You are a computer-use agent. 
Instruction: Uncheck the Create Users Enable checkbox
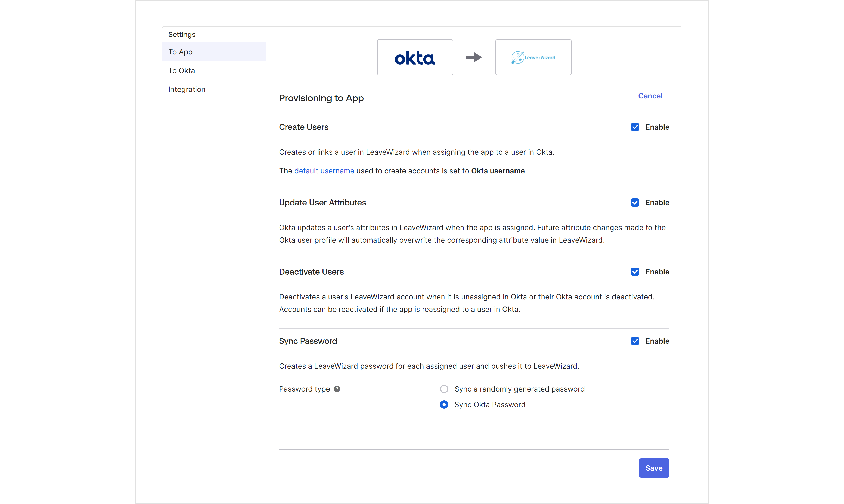[x=635, y=127]
